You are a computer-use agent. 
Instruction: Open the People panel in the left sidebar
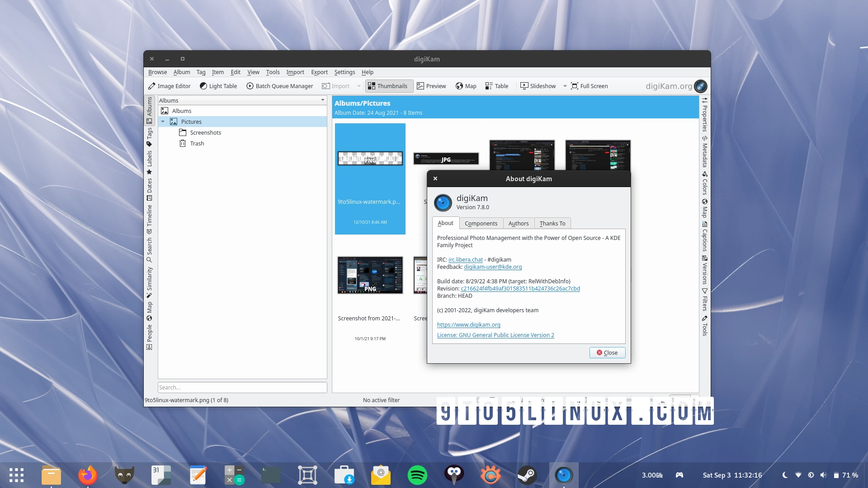point(149,331)
